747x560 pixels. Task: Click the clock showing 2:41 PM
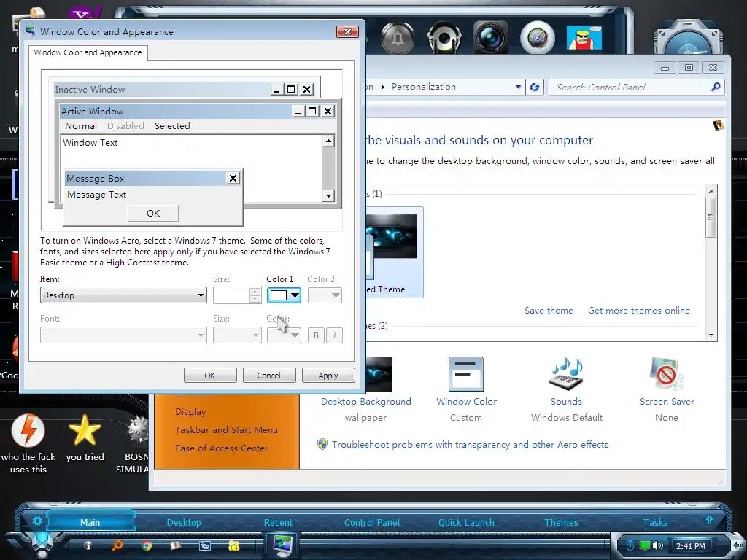(690, 545)
